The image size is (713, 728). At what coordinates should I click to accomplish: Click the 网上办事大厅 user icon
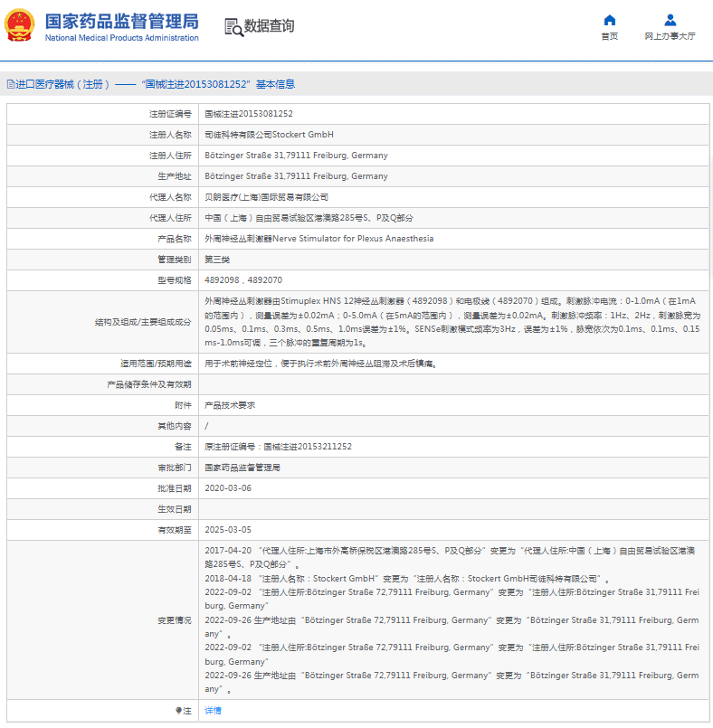click(x=670, y=20)
